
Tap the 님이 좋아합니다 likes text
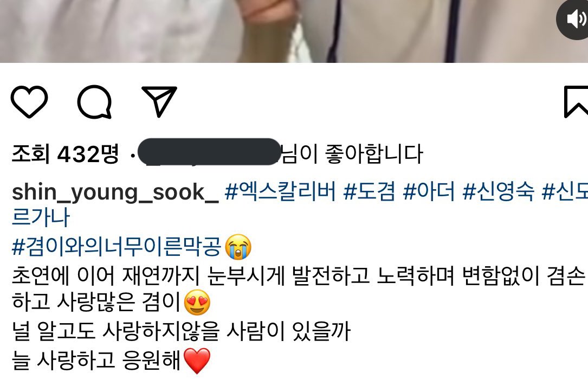[x=352, y=153]
